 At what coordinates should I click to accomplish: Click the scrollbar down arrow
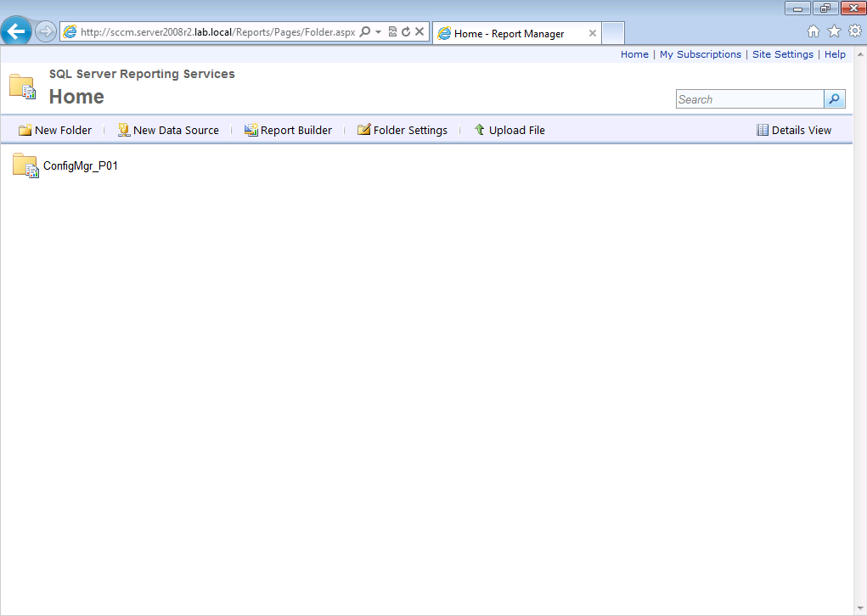[860, 608]
